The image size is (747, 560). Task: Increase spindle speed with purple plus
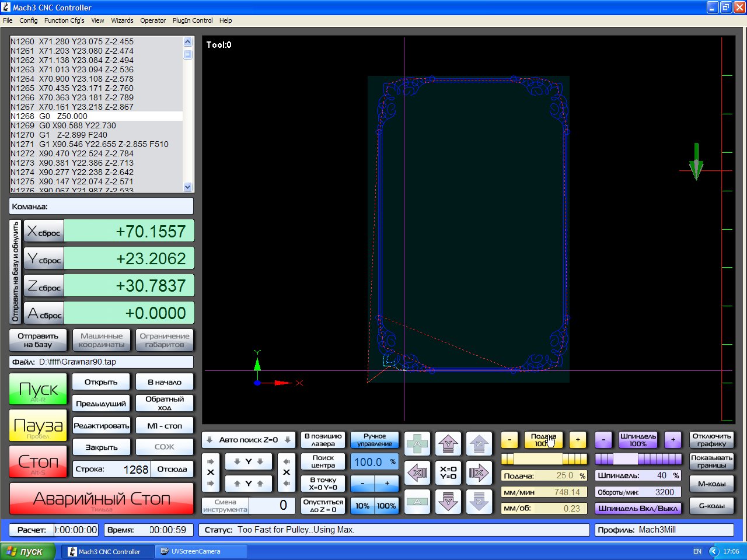click(673, 440)
